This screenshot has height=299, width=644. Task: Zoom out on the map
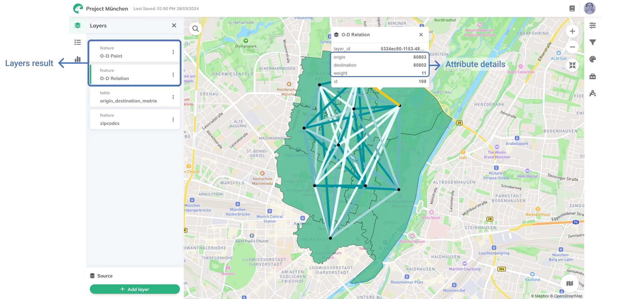coord(572,47)
